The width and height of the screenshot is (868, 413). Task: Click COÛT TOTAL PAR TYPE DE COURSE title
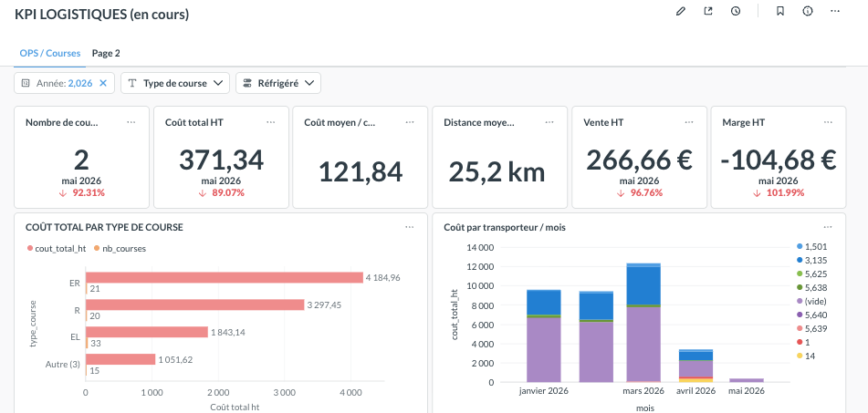tap(104, 227)
